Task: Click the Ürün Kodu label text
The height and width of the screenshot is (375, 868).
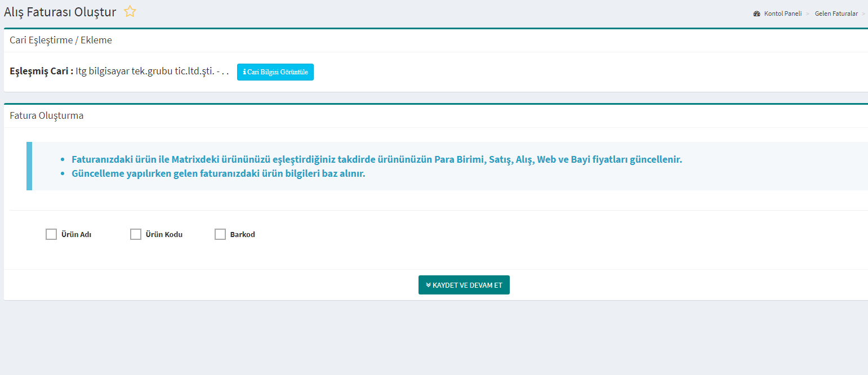Action: 164,235
